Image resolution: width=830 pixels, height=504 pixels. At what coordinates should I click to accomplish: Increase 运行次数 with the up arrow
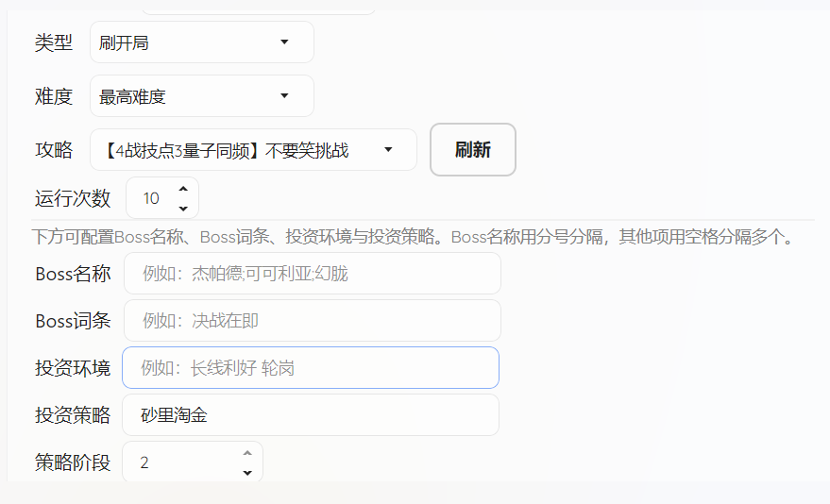click(183, 189)
